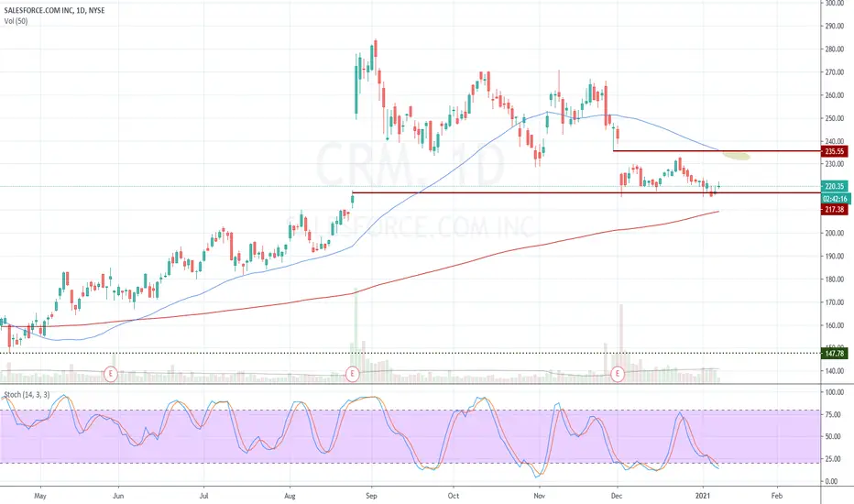Select the 147.78 dotted line price label
The width and height of the screenshot is (854, 504).
(834, 354)
